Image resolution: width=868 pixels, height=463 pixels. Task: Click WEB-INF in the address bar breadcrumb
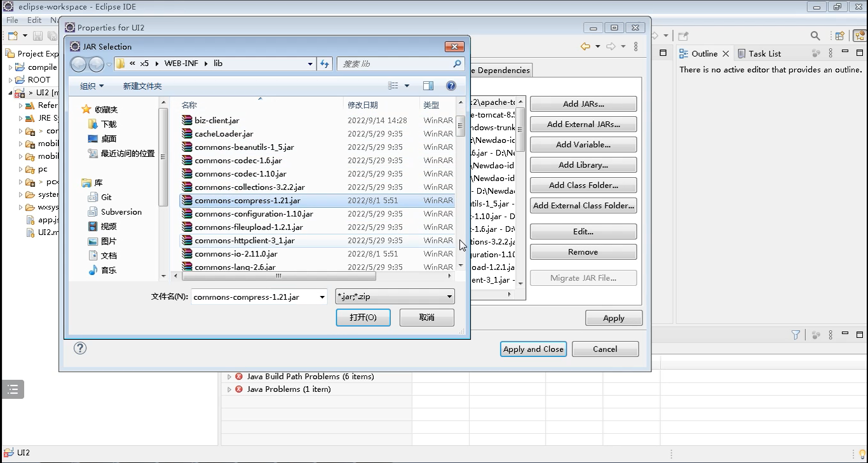coord(182,64)
